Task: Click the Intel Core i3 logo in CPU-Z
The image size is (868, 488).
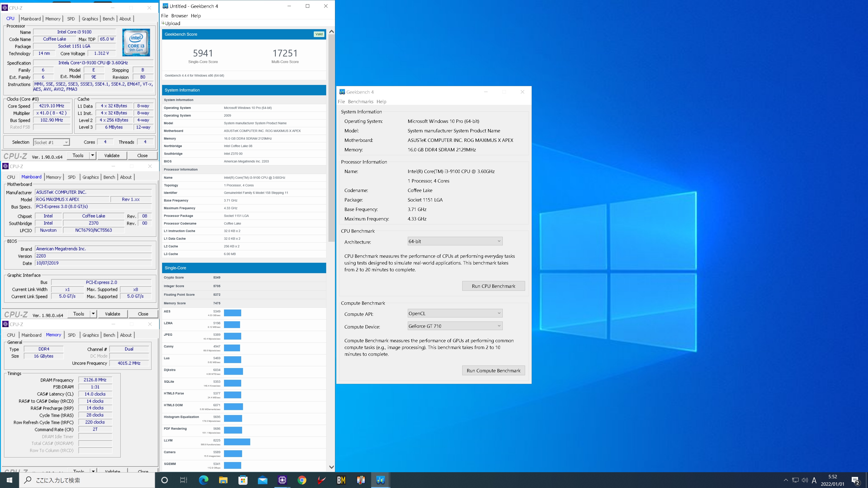Action: coord(136,42)
